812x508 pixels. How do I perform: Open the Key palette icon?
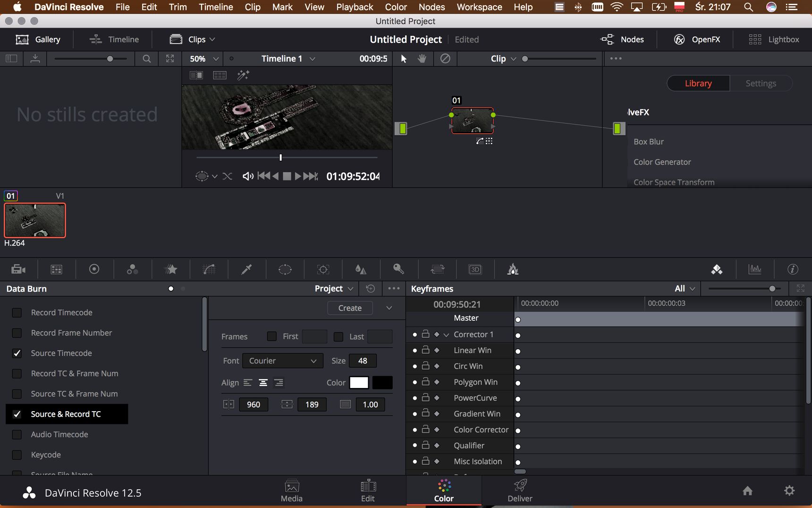pyautogui.click(x=399, y=269)
